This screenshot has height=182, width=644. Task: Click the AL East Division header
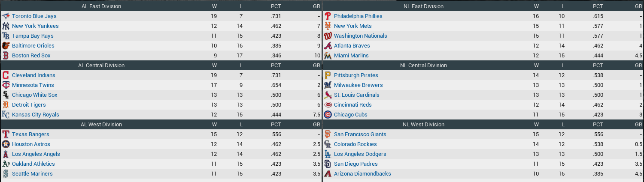pos(101,6)
